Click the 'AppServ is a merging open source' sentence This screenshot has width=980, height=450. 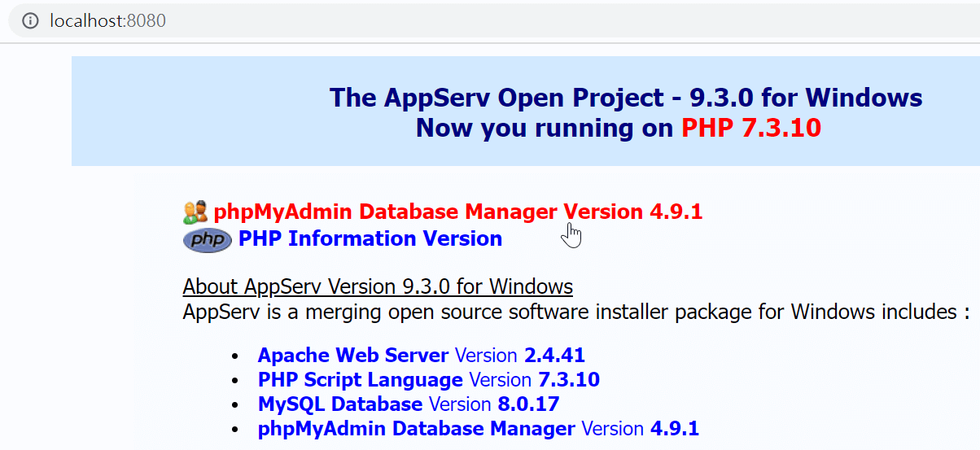point(576,312)
